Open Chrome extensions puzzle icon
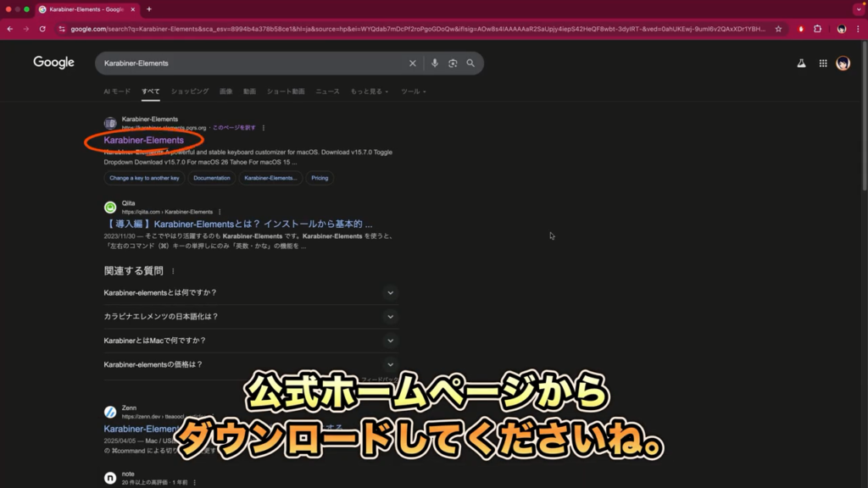868x488 pixels. point(818,29)
